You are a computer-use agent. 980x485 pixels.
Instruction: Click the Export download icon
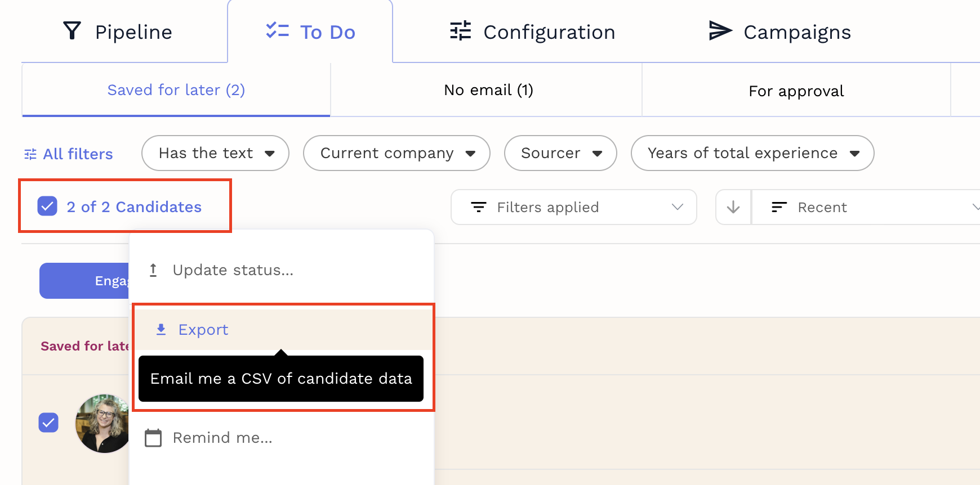[161, 330]
